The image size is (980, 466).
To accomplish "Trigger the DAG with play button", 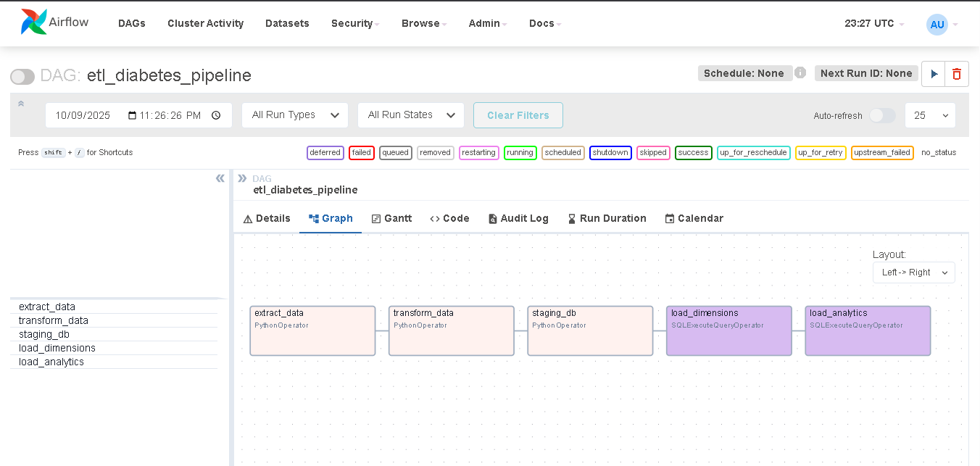I will click(934, 74).
